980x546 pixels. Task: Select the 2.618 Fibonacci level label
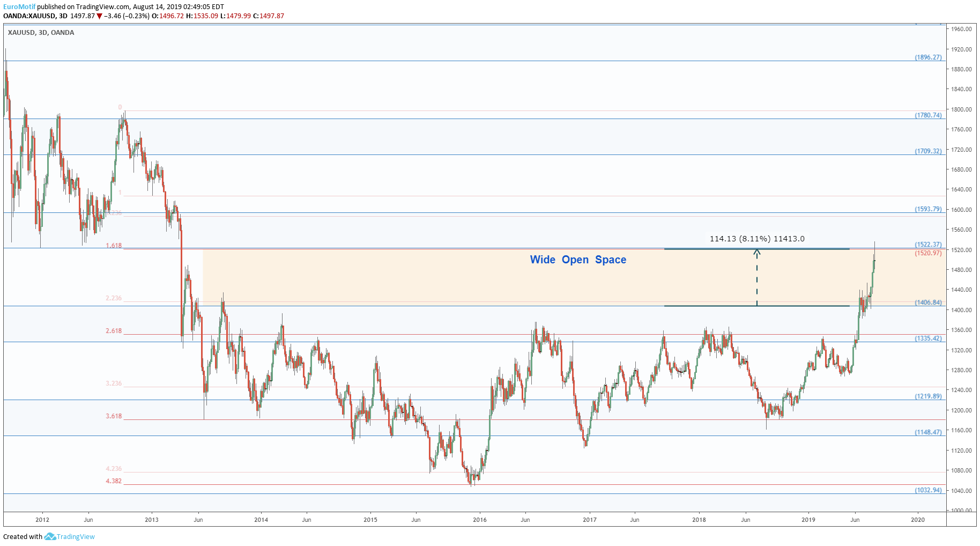tap(114, 331)
